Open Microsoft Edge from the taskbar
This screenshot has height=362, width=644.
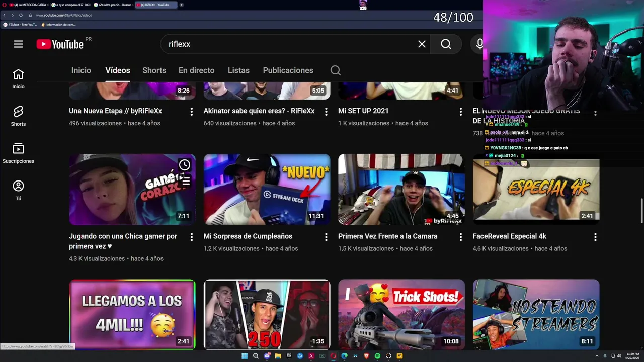coord(344,356)
